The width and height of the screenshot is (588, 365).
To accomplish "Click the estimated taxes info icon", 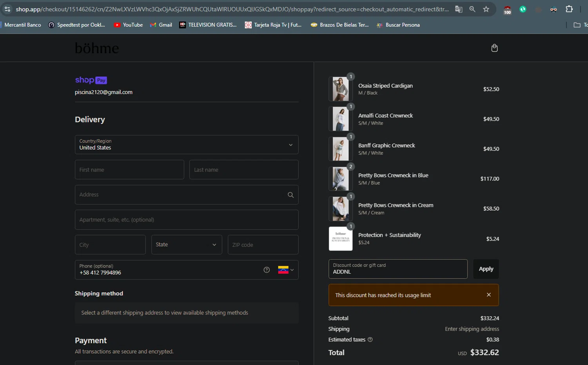I will coord(370,340).
